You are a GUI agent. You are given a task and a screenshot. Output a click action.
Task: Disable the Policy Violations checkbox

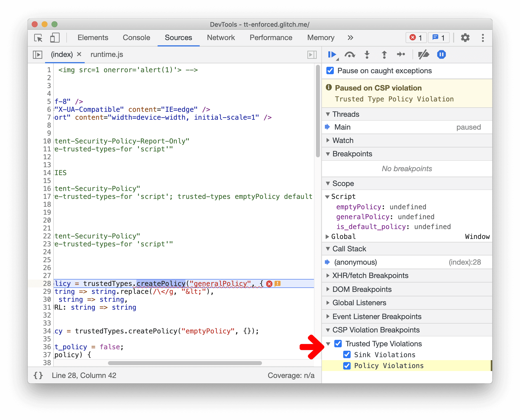pos(347,366)
